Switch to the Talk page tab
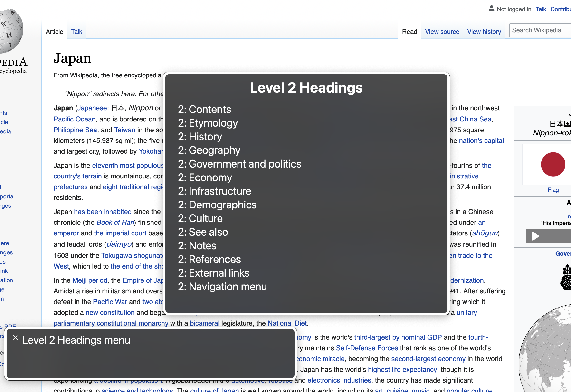The width and height of the screenshot is (571, 392). tap(77, 32)
